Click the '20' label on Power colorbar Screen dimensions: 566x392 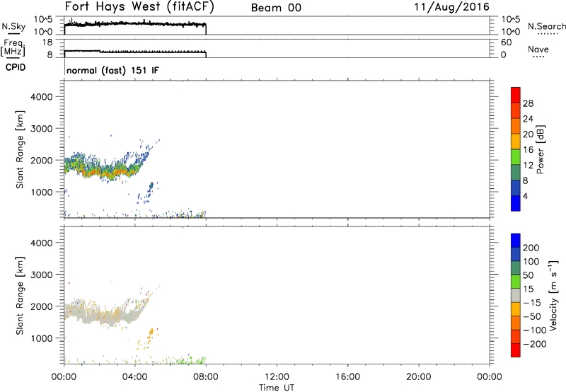tap(528, 134)
